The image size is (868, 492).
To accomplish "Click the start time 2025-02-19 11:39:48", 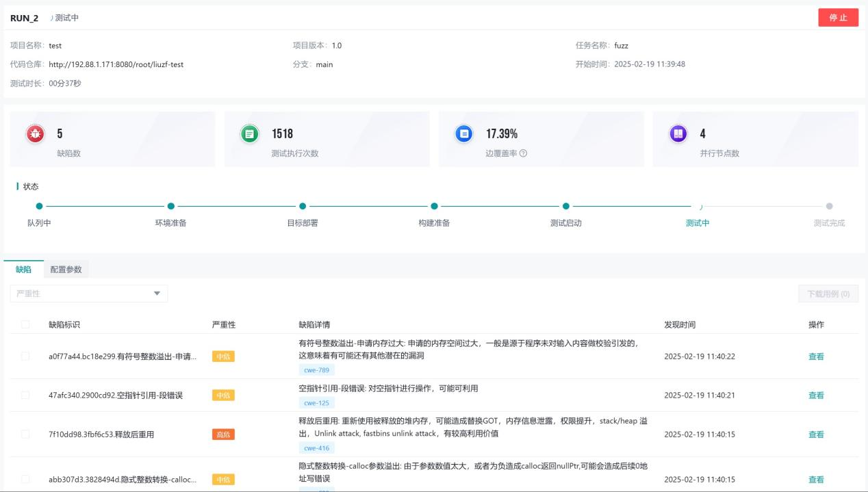I will coord(650,64).
